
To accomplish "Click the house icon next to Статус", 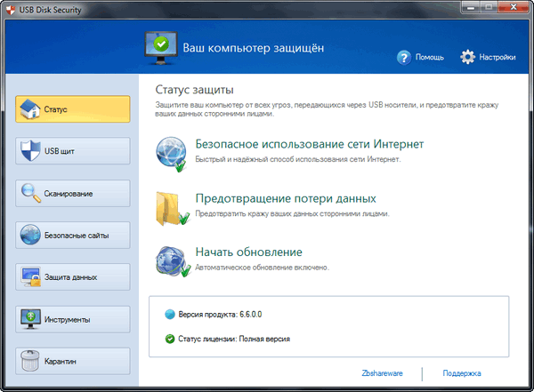I will (30, 108).
